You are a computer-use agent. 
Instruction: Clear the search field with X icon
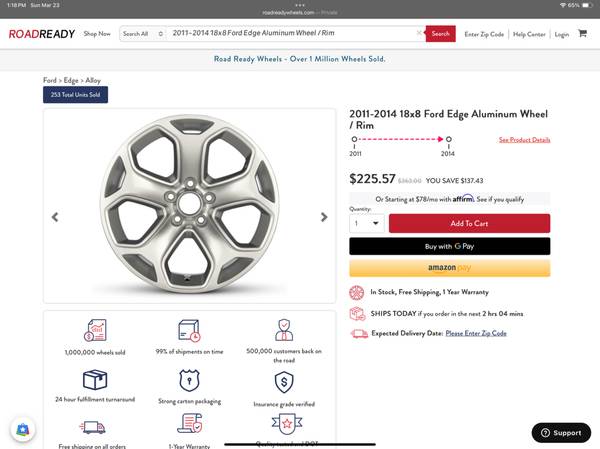[x=420, y=34]
